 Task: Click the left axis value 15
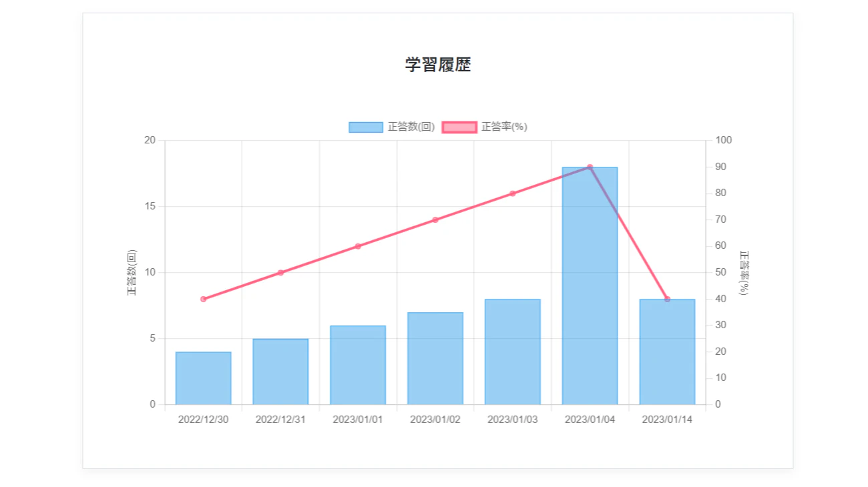click(150, 206)
